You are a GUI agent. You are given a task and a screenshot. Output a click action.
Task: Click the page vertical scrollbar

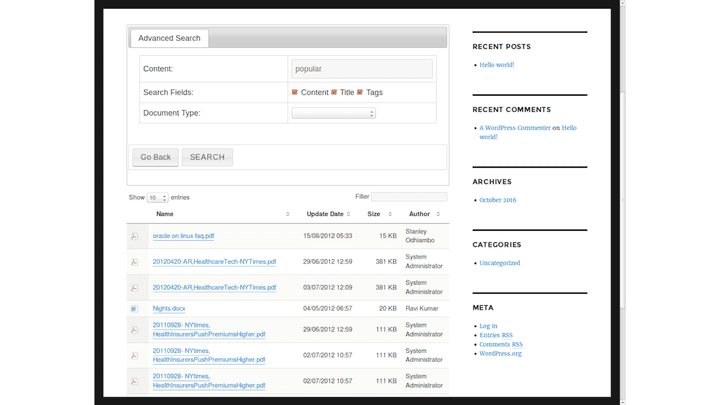coord(623,202)
